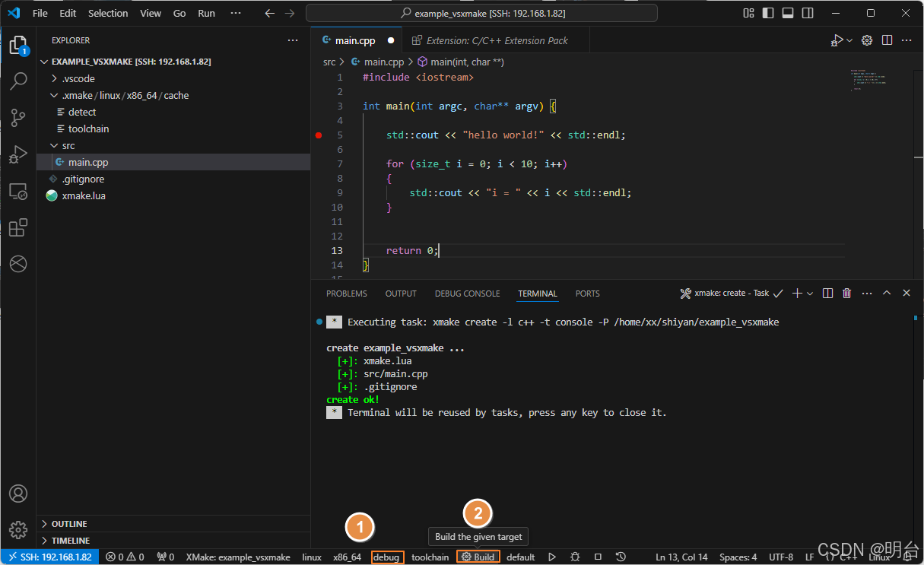Screen dimensions: 924x565
Task: Click errors and warnings count in status bar
Action: tap(125, 557)
